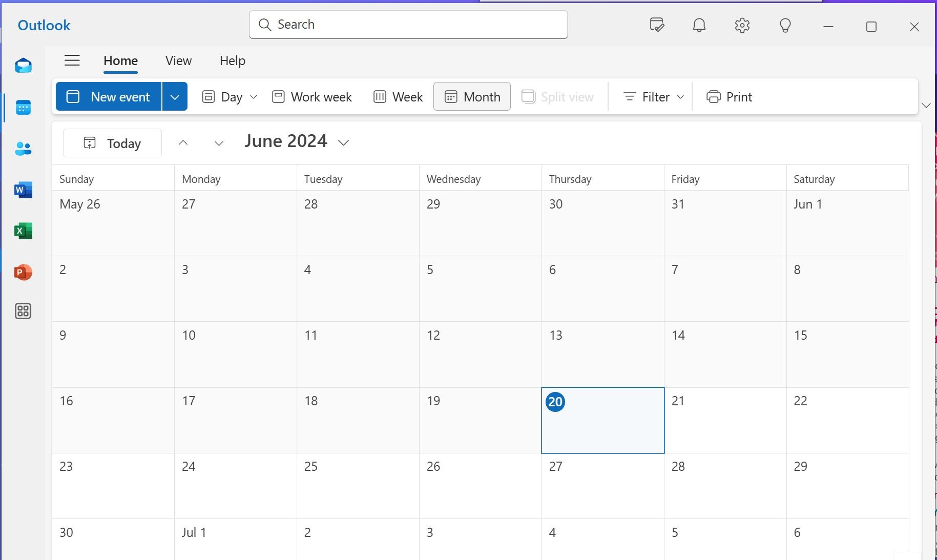Jump to Today
This screenshot has width=937, height=560.
(x=112, y=143)
